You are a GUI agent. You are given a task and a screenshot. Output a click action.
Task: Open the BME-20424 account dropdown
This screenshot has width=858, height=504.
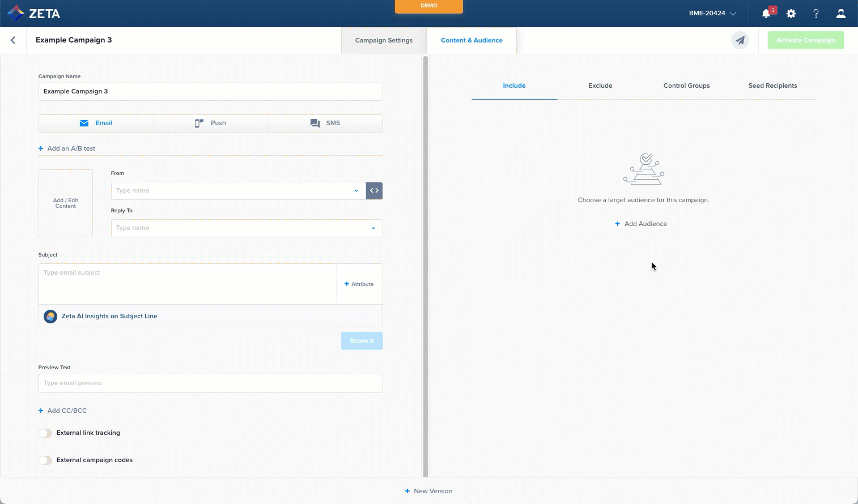click(x=712, y=14)
